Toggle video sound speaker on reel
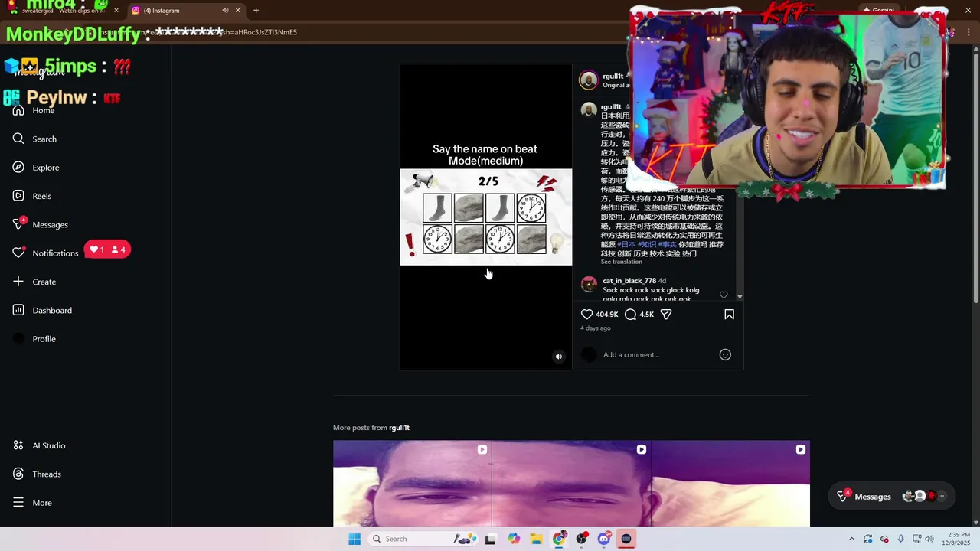 point(558,356)
